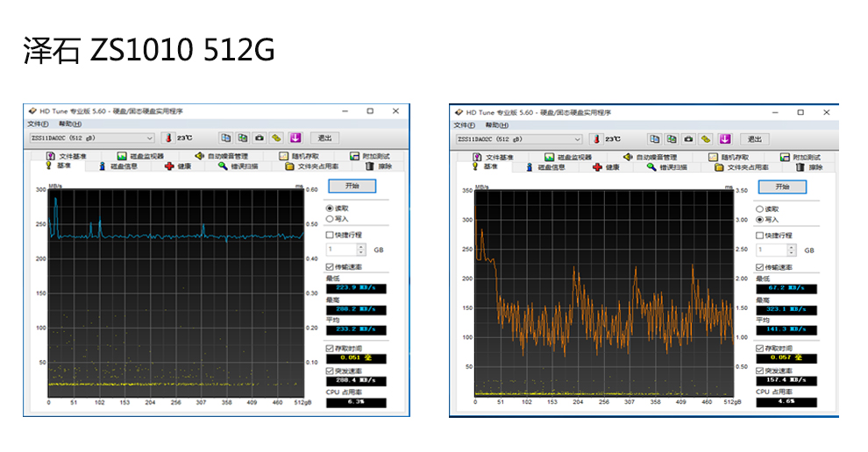The width and height of the screenshot is (868, 452).
Task: Click 退出 button in orange-graph window
Action: (x=755, y=139)
